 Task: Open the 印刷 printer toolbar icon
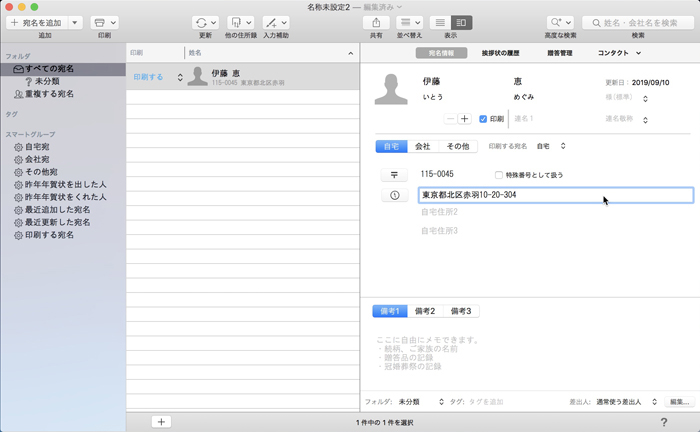(104, 22)
